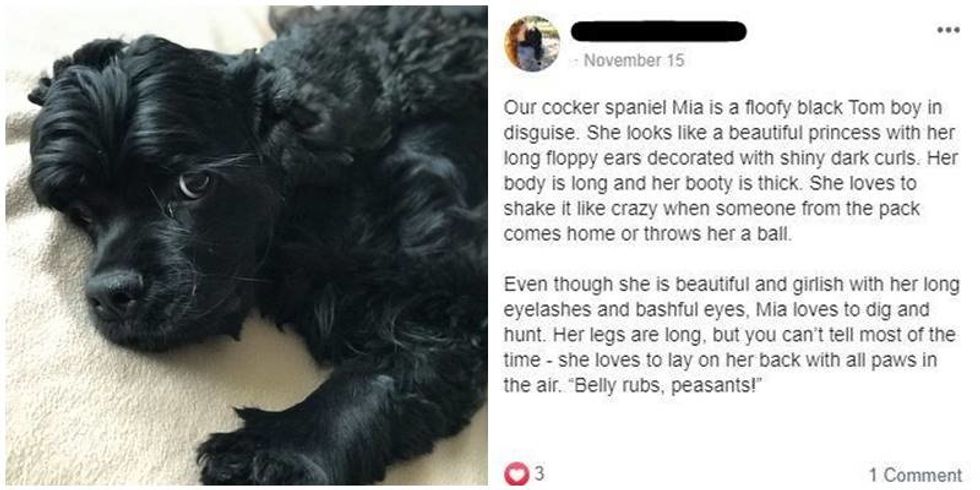Open the three-dot post options menu
This screenshot has width=980, height=490.
[x=948, y=29]
